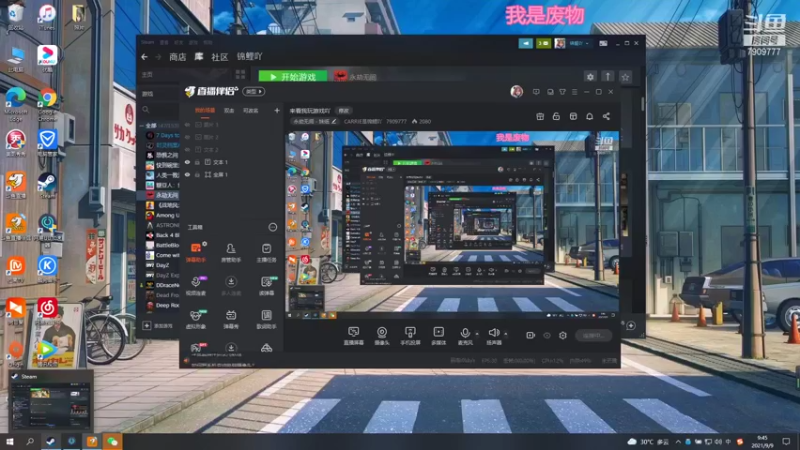Toggle visibility of 图片 1 layer

pos(187,124)
